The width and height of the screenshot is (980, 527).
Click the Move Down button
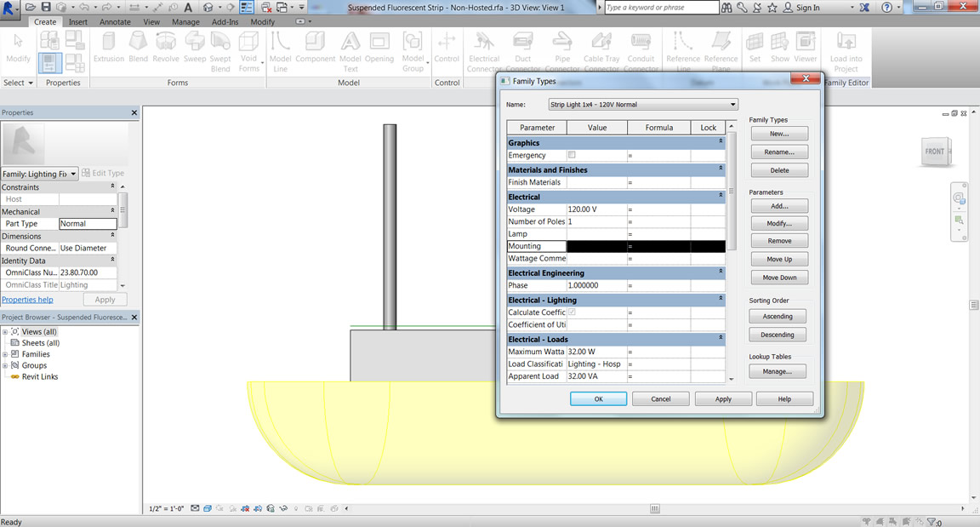(779, 278)
